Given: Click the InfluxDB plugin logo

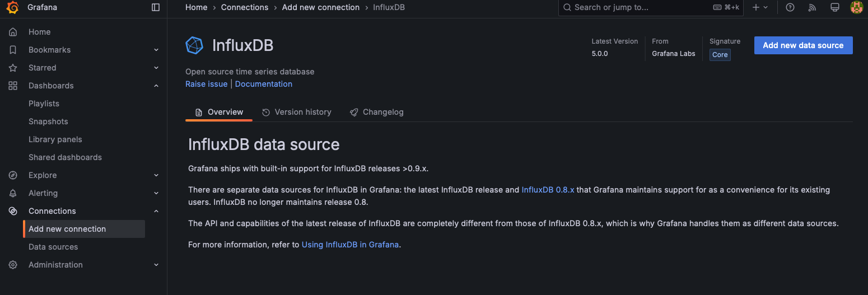Looking at the screenshot, I should tap(194, 45).
